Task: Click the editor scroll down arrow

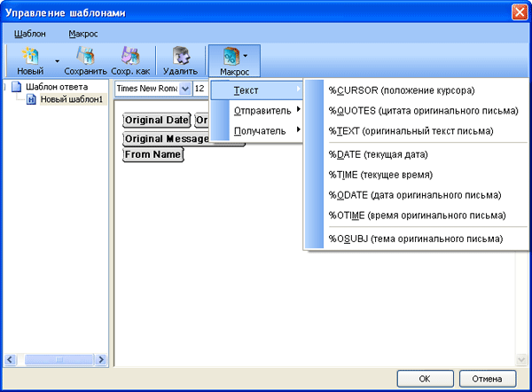Action: pos(521,359)
